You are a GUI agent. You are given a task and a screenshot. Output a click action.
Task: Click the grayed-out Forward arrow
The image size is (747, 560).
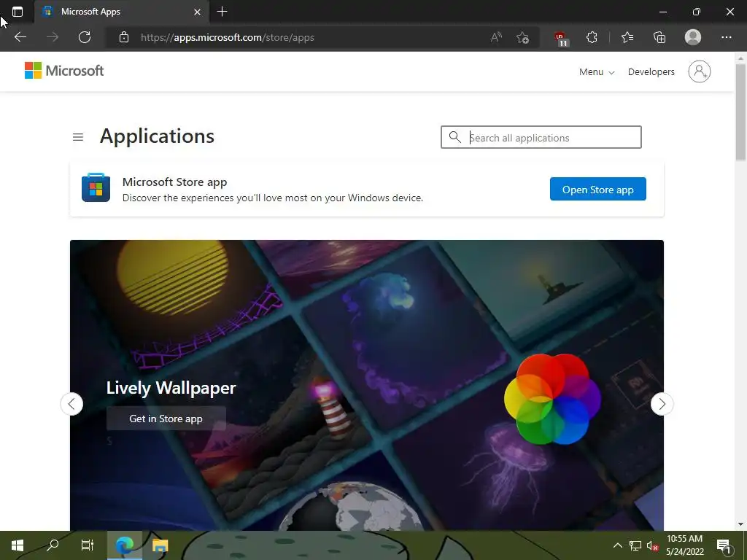click(x=53, y=37)
